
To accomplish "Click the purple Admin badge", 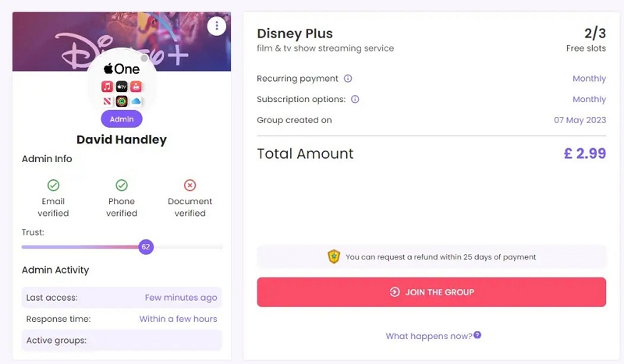I will (122, 118).
